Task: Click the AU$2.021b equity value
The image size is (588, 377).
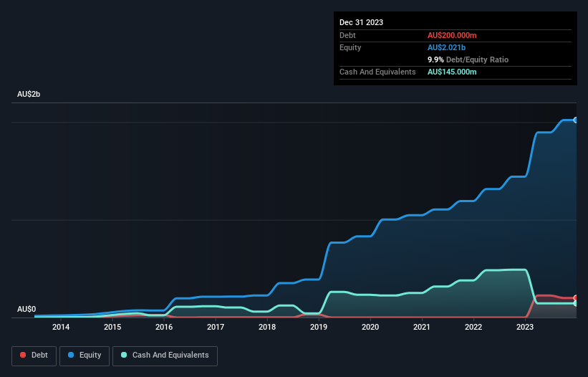Action: pos(446,47)
